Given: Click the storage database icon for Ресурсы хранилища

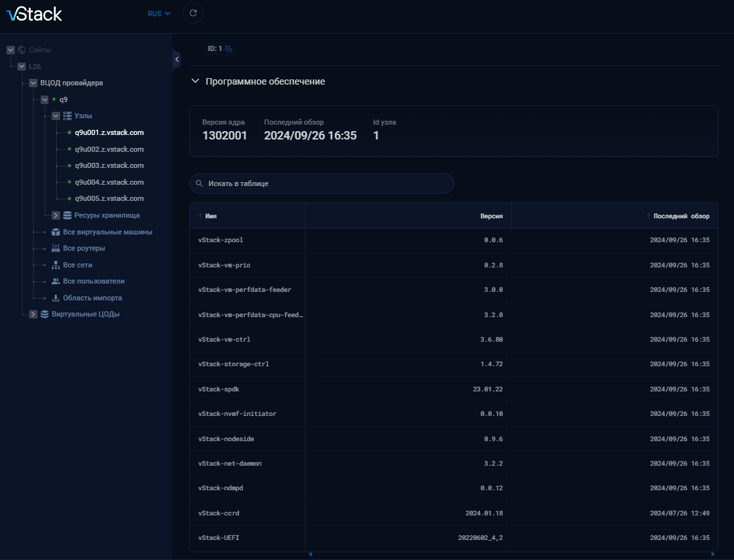Looking at the screenshot, I should tap(67, 215).
